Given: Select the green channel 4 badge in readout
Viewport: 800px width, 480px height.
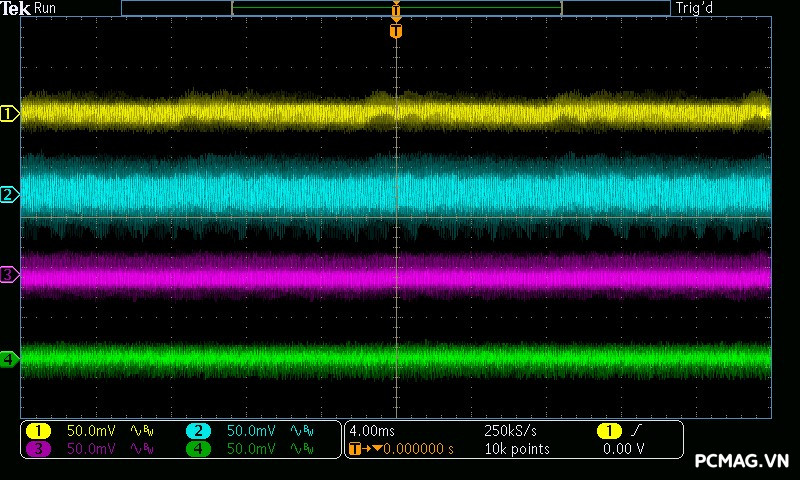Looking at the screenshot, I should [x=198, y=449].
